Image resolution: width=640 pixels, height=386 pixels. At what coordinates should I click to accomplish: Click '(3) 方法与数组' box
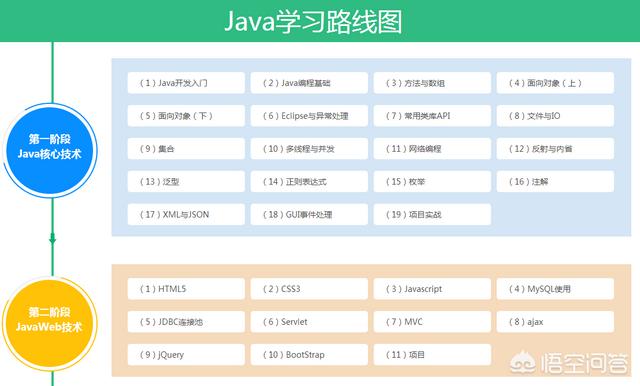tap(432, 83)
